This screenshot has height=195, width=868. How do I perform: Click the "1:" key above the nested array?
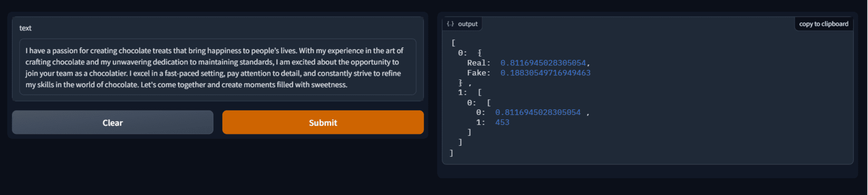pos(462,93)
